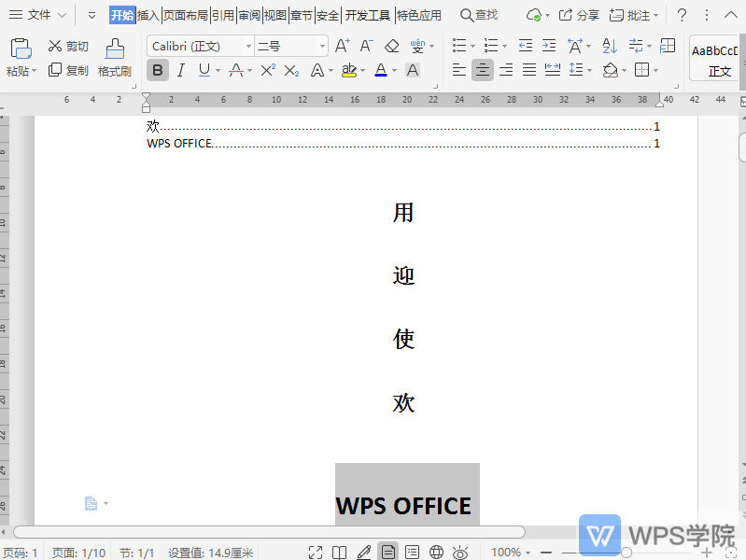
Task: Expand the quick access toolbar dropdown
Action: [91, 15]
